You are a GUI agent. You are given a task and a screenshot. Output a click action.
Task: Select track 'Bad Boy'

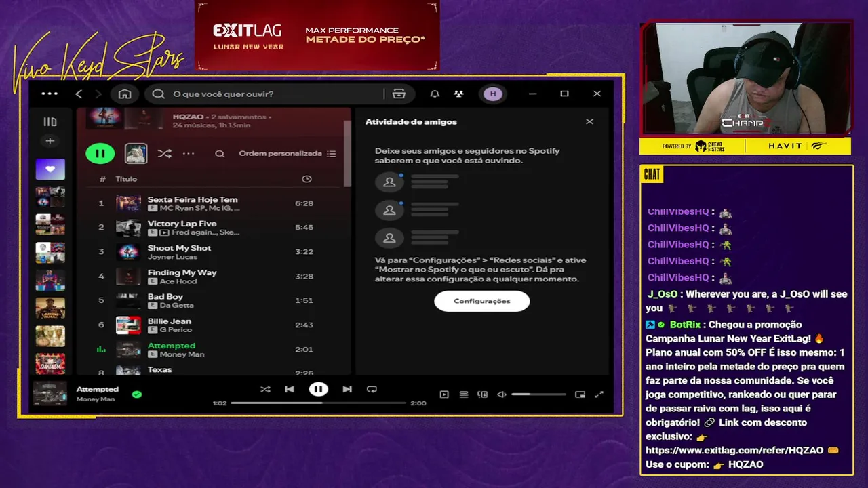pos(213,301)
